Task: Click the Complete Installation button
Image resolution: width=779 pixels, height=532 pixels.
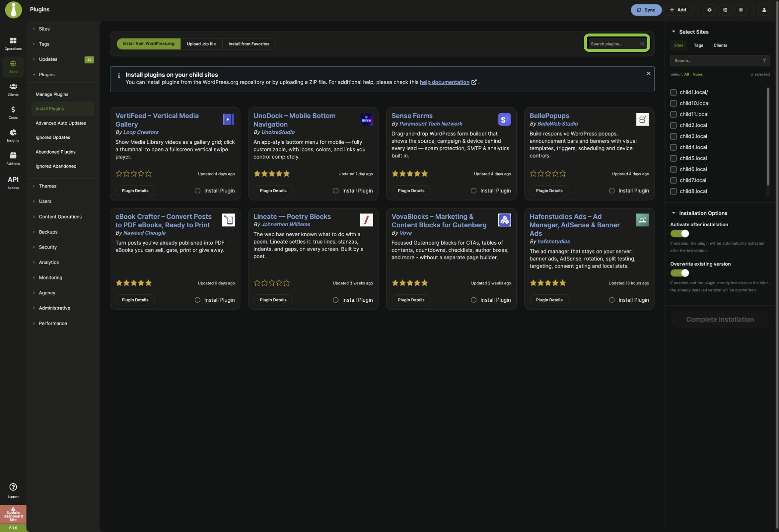Action: point(720,319)
